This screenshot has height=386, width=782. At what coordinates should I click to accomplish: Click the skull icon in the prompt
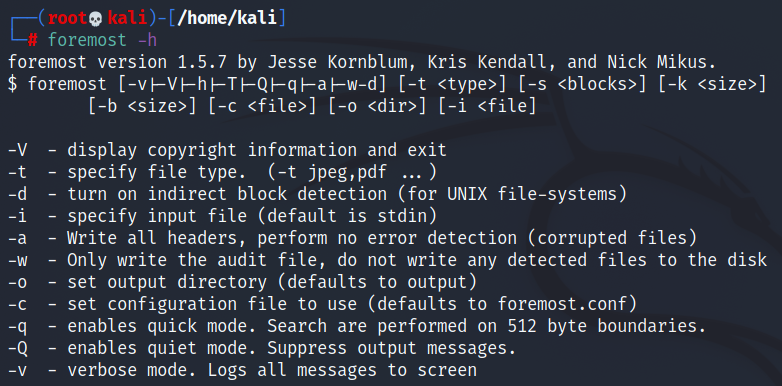tap(96, 19)
